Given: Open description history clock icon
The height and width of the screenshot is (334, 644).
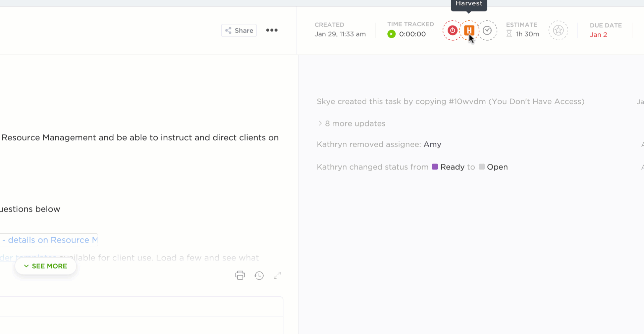Looking at the screenshot, I should pyautogui.click(x=259, y=276).
